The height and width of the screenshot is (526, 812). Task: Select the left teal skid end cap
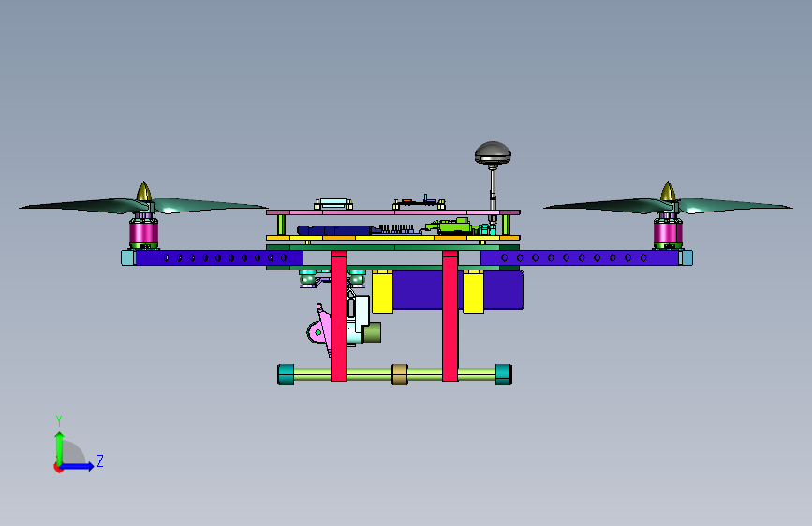(286, 374)
